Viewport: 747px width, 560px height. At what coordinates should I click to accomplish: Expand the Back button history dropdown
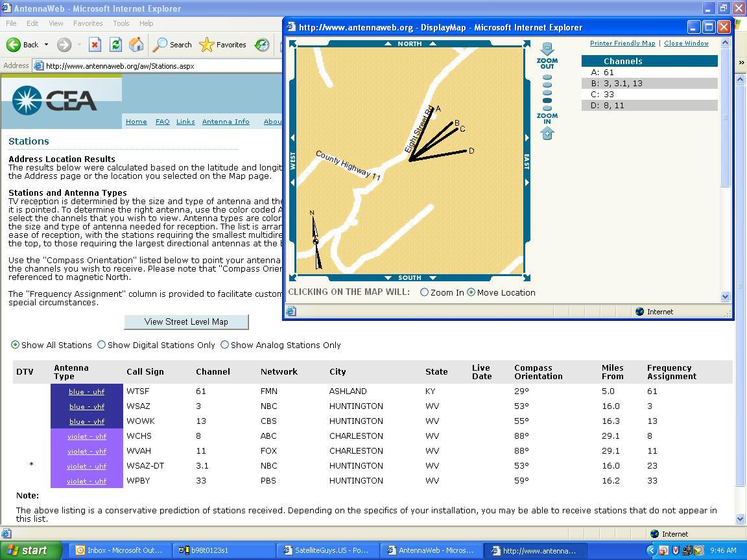point(46,45)
